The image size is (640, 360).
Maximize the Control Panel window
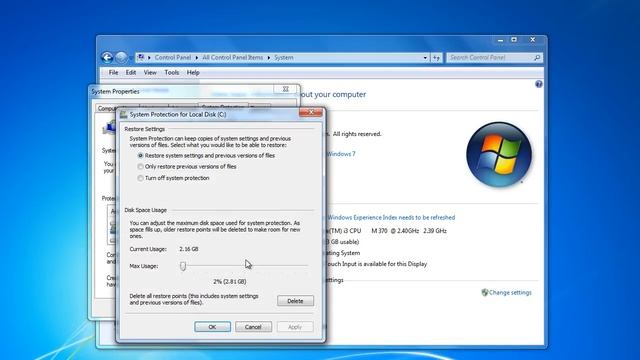point(514,40)
